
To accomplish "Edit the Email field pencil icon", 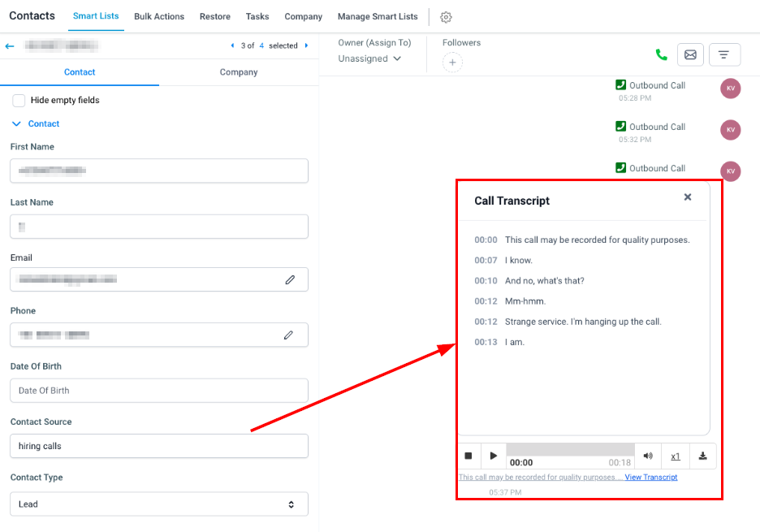I will coord(290,279).
